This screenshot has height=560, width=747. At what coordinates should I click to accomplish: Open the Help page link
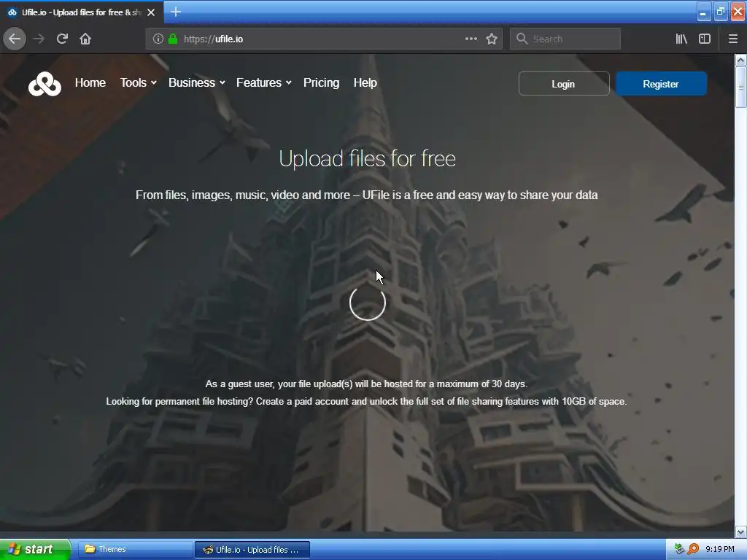click(365, 82)
